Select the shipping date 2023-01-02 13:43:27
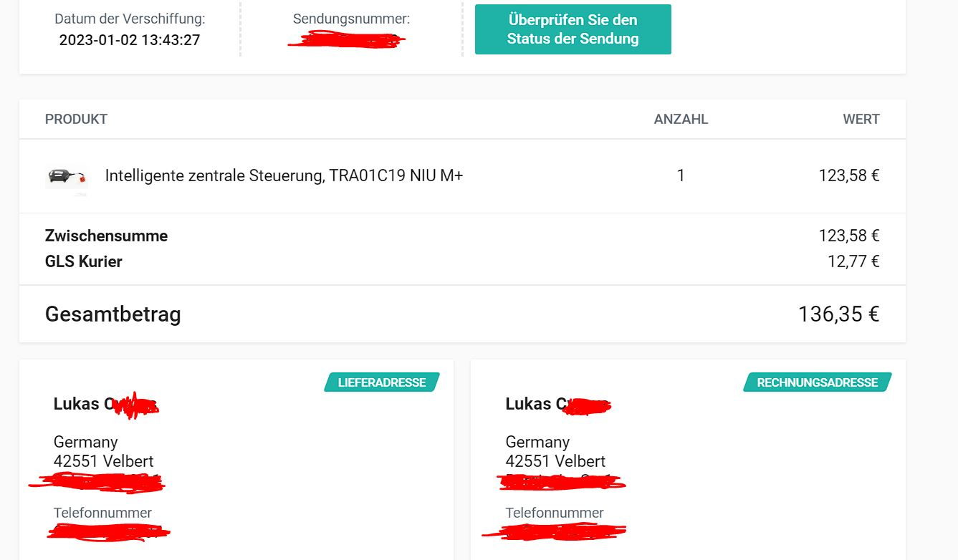The height and width of the screenshot is (560, 958). pyautogui.click(x=130, y=40)
